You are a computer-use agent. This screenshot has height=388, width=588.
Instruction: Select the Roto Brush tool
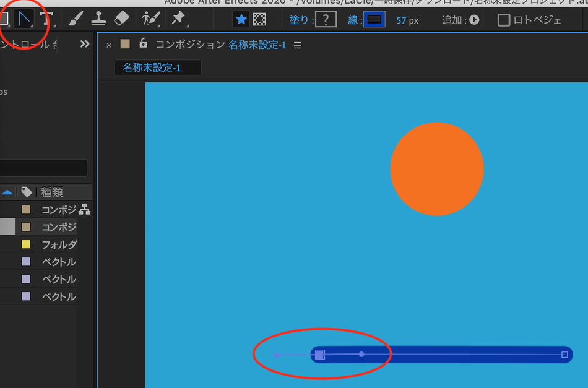point(150,19)
